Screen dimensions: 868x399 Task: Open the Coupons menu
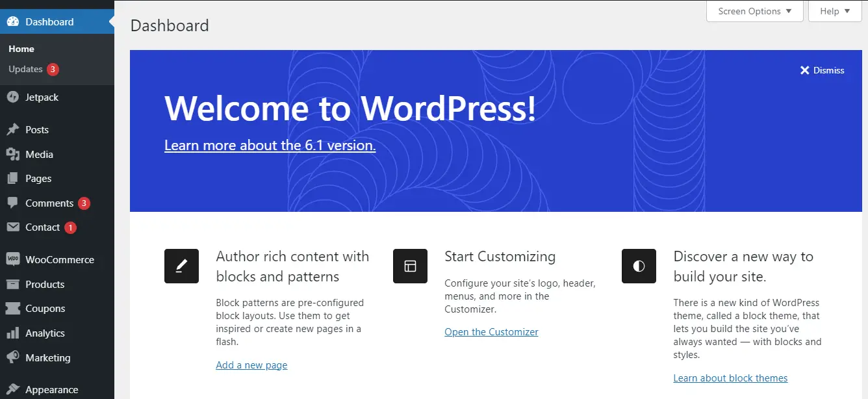[x=57, y=309]
